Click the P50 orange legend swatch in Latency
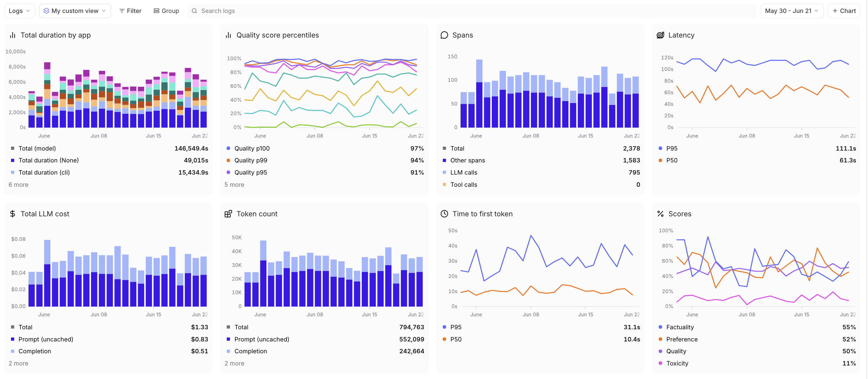Screen dimensions: 868x379 (x=660, y=160)
